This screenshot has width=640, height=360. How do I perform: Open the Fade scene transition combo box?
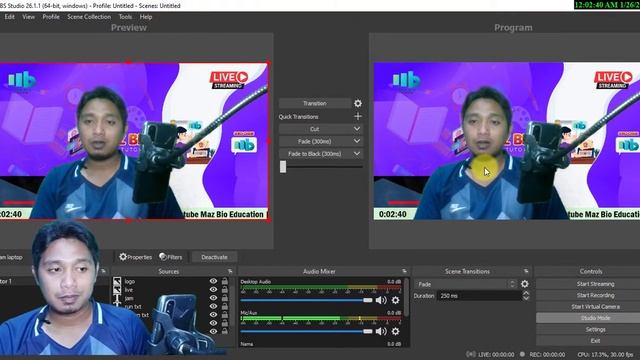click(466, 284)
